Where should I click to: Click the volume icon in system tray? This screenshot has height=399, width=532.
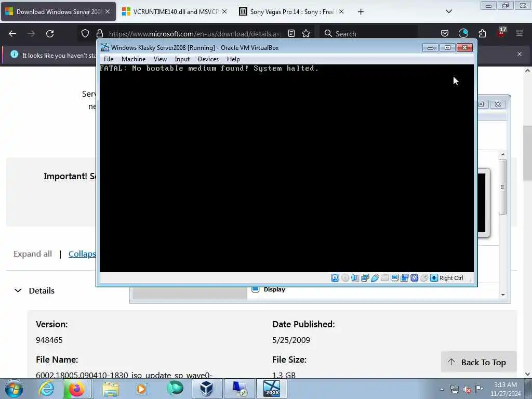[x=467, y=390]
